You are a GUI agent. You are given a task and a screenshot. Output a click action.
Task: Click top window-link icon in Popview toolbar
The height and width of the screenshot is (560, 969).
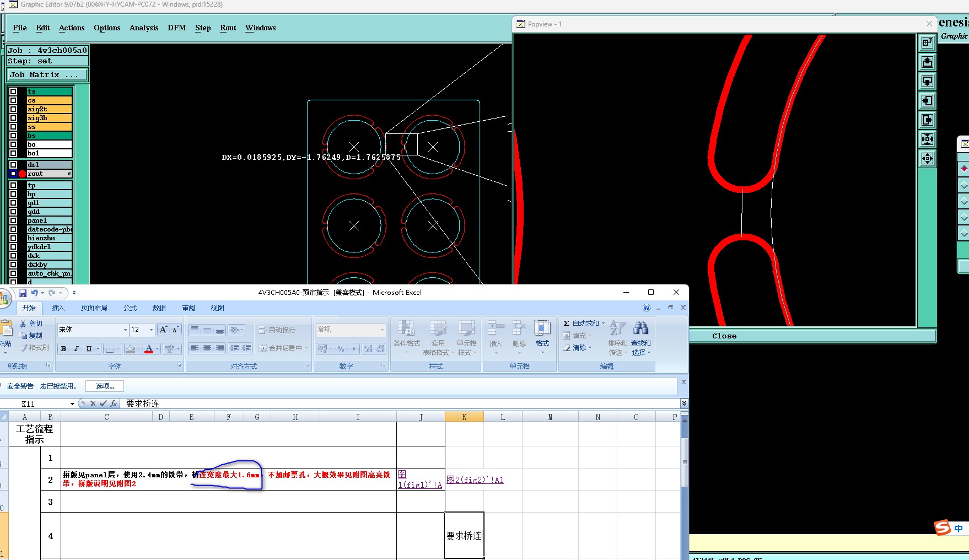(928, 42)
